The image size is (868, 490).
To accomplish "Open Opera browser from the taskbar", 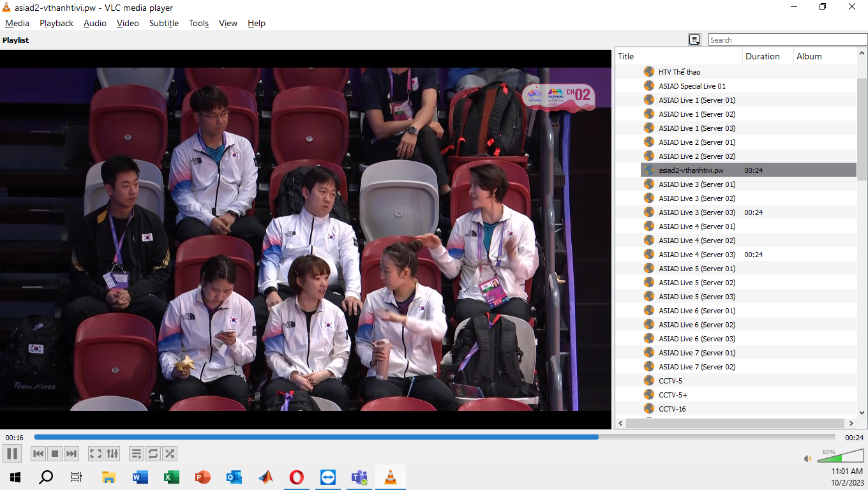I will click(x=296, y=477).
